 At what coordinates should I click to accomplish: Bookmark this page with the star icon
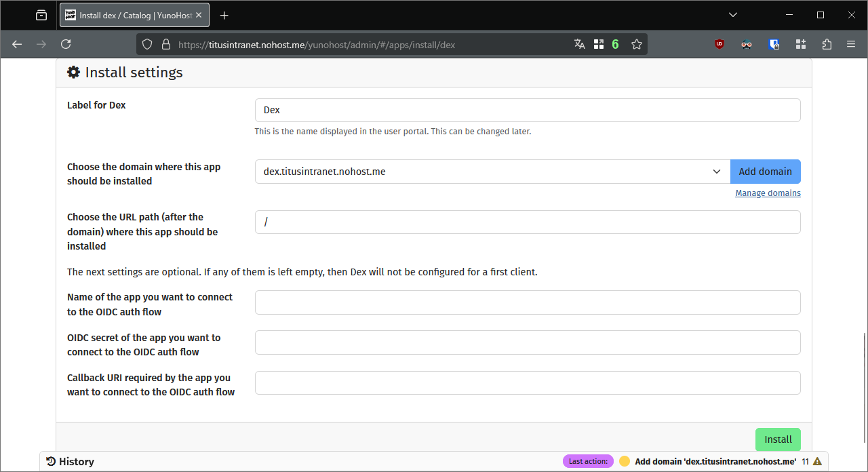[x=636, y=44]
